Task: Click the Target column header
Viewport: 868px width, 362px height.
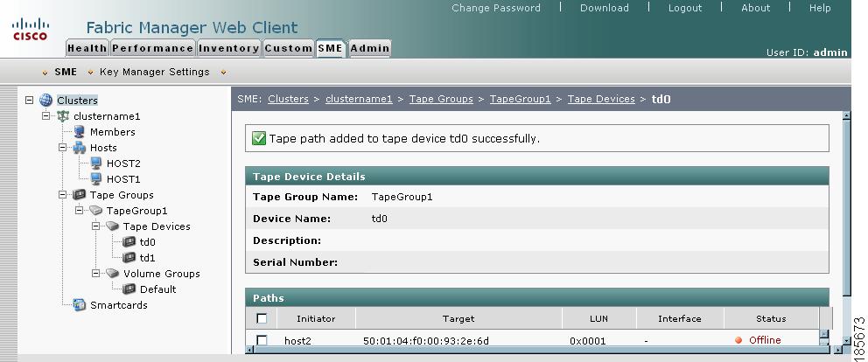Action: click(458, 318)
